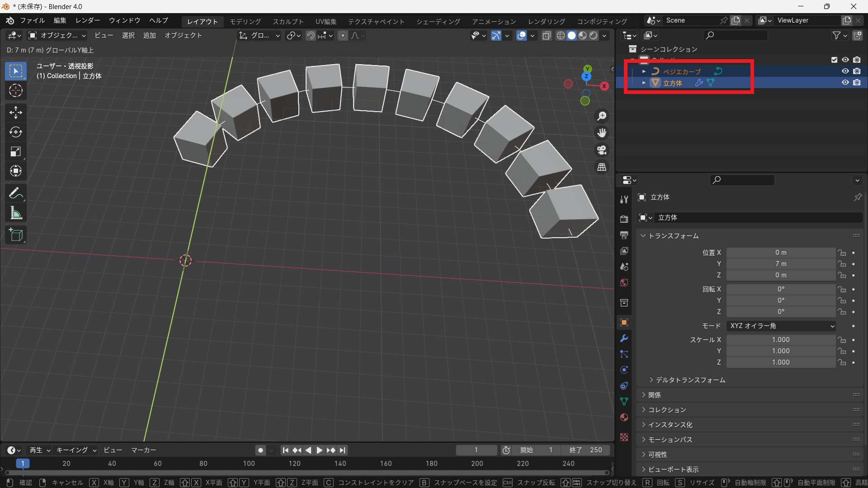868x488 pixels.
Task: Expand the 立方体 outliner tree item
Action: tap(644, 83)
